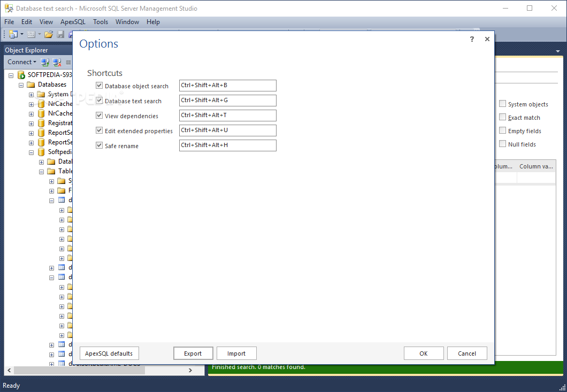The width and height of the screenshot is (567, 392).
Task: Click the Import button
Action: coord(236,353)
